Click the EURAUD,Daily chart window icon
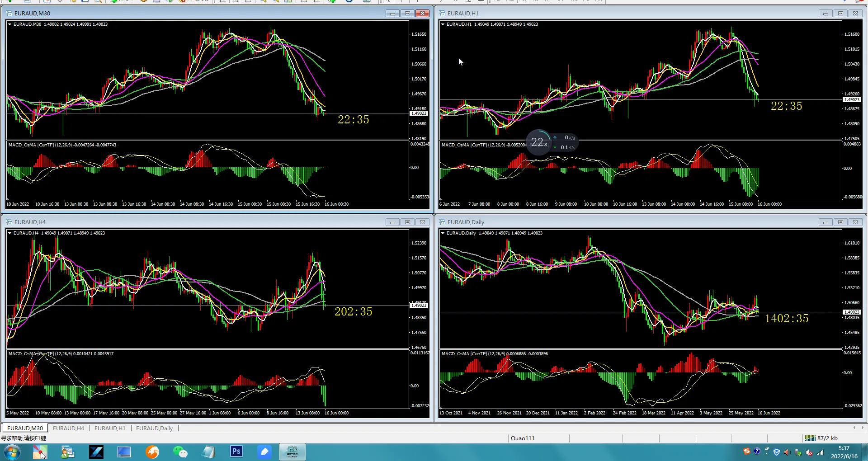 [442, 222]
